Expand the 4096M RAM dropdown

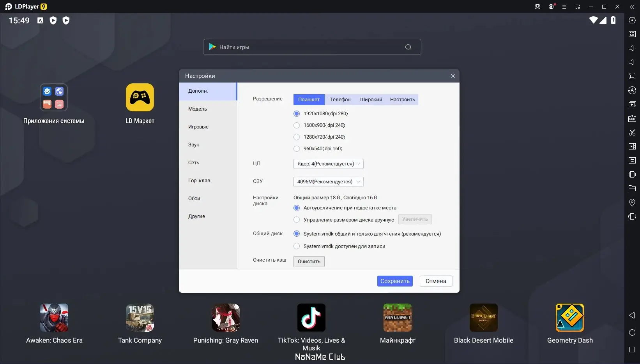tap(328, 182)
